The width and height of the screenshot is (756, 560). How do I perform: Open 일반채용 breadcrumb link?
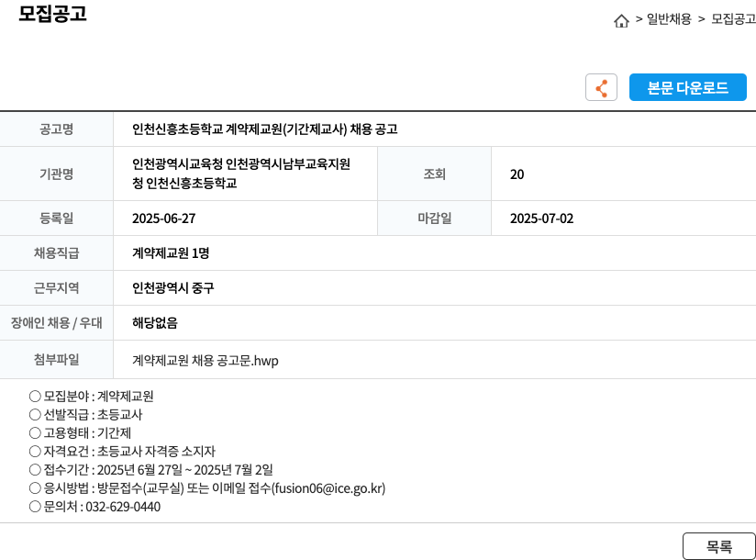click(669, 18)
